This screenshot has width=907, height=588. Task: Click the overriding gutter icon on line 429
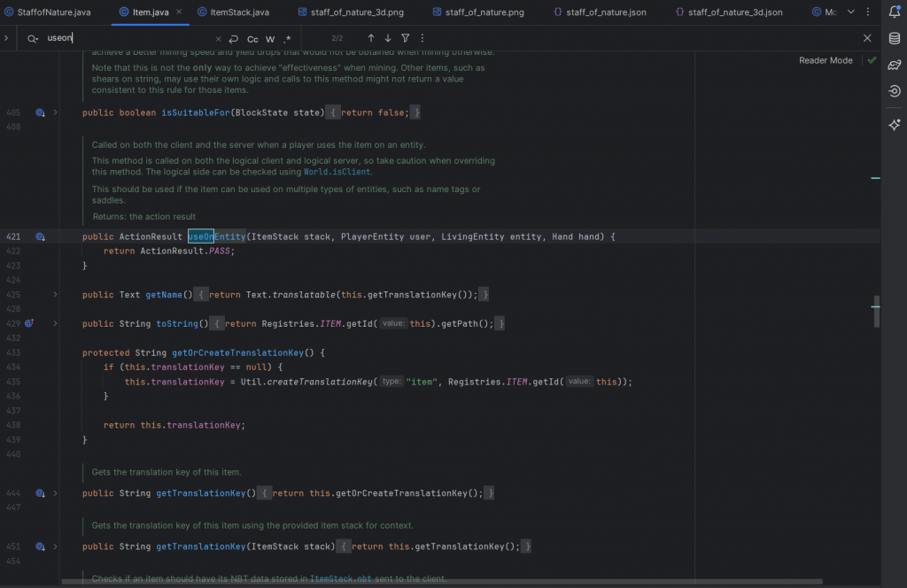click(29, 324)
